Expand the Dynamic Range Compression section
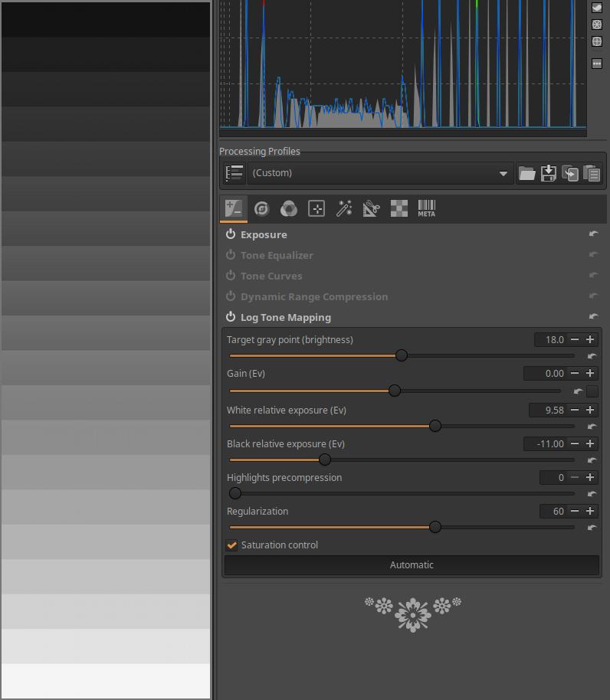Viewport: 610px width, 700px height. [x=313, y=296]
